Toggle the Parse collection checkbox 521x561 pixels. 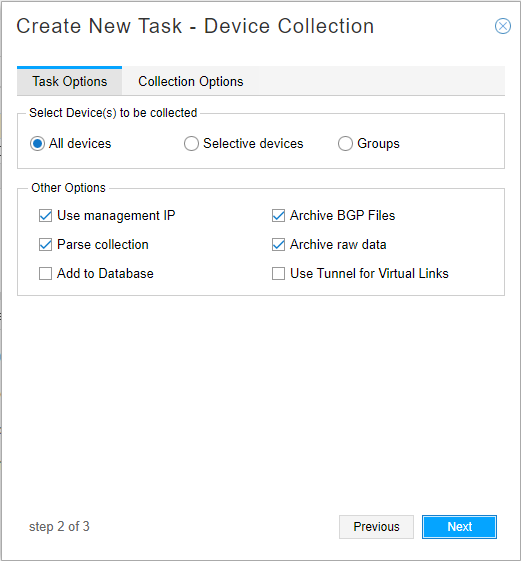pos(45,244)
